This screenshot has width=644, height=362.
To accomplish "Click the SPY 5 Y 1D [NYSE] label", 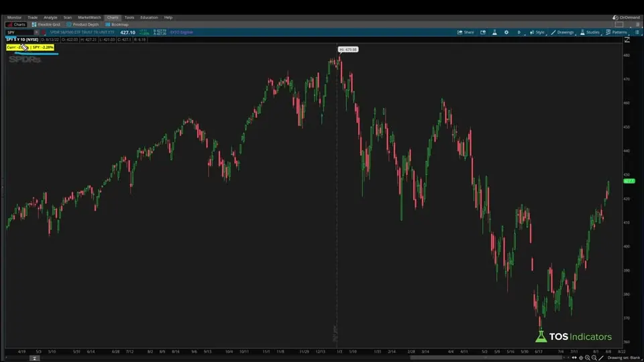I will tap(22, 40).
